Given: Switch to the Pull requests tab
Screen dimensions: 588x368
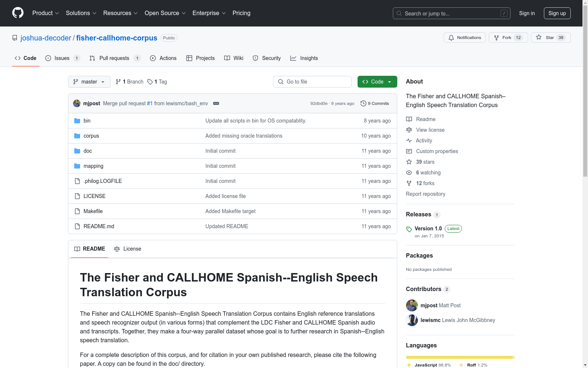Looking at the screenshot, I should (115, 58).
